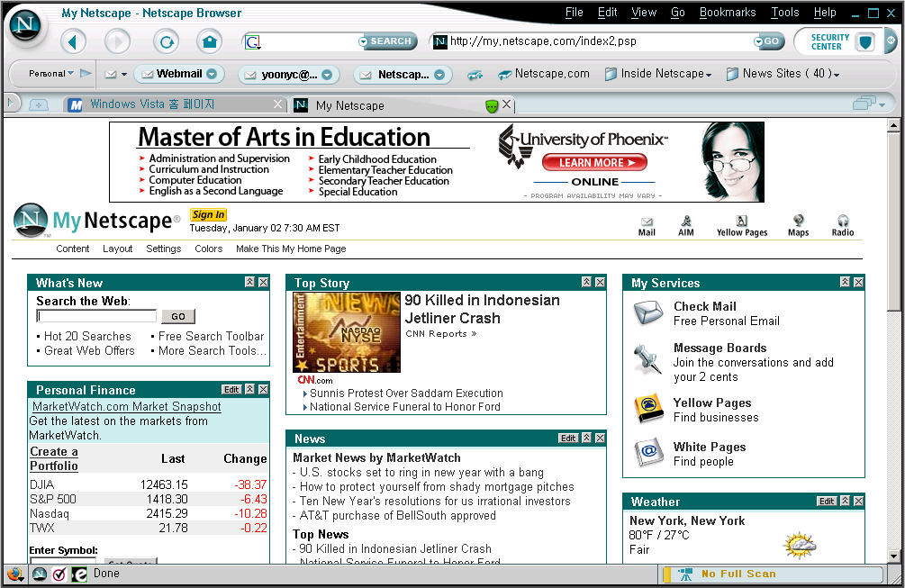Close the News panel
This screenshot has width=905, height=588.
601,438
